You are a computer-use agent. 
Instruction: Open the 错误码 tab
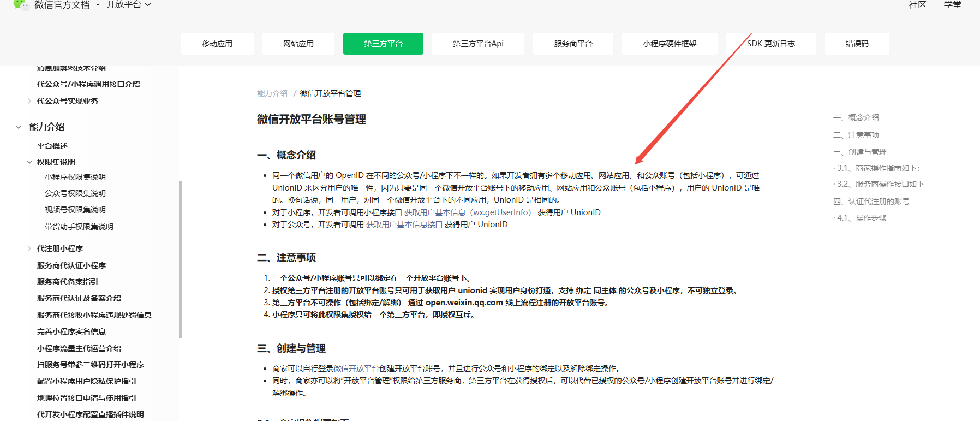(x=857, y=44)
